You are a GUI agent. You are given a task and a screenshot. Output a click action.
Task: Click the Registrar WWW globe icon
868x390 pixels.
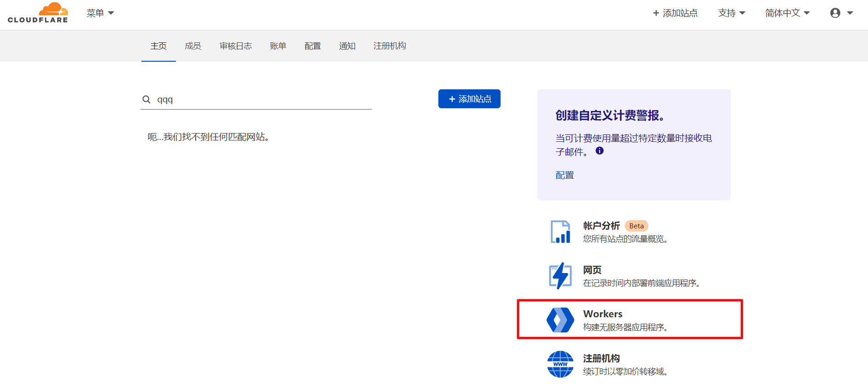click(x=560, y=364)
